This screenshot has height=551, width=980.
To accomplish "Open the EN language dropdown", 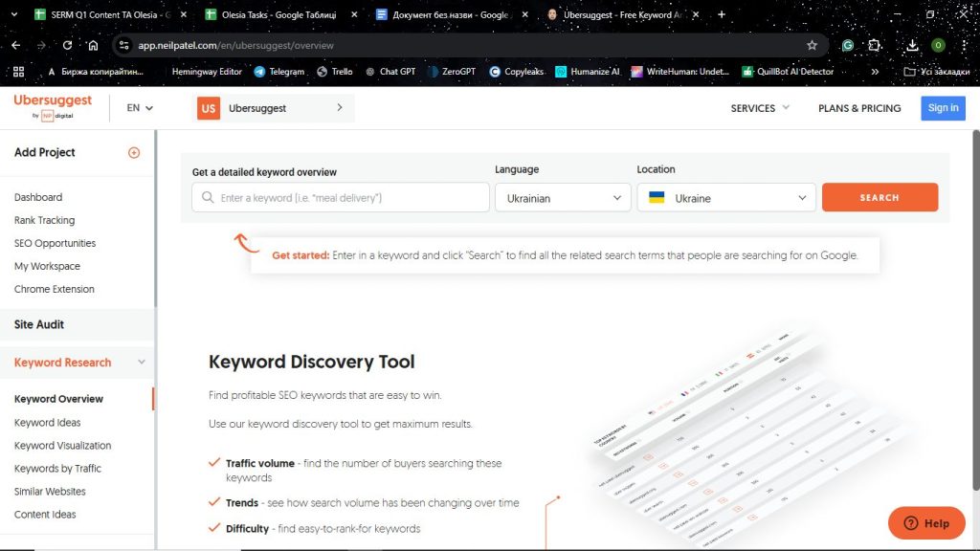I will (x=138, y=108).
